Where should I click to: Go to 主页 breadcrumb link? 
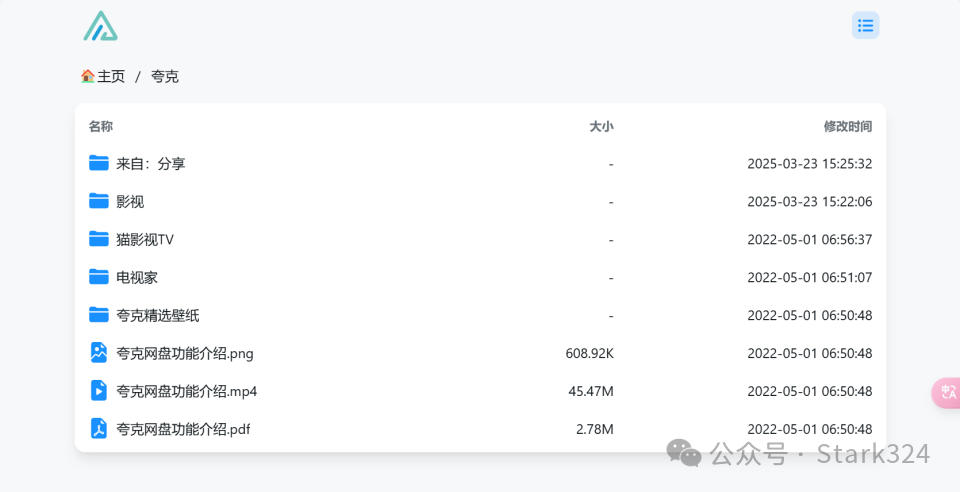point(111,76)
